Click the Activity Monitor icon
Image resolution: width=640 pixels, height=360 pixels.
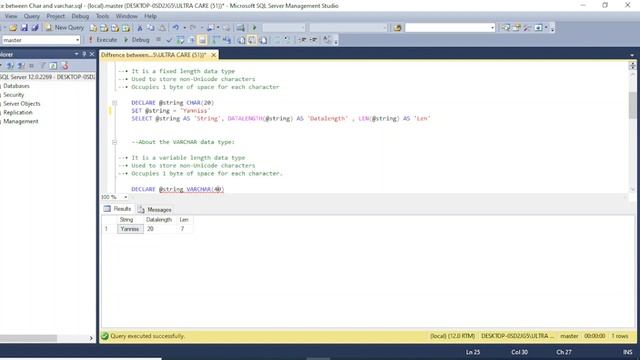pyautogui.click(x=240, y=28)
